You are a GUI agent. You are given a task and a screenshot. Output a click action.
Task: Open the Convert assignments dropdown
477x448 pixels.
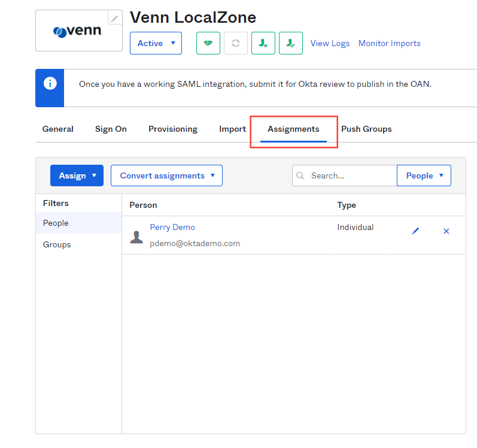tap(166, 175)
